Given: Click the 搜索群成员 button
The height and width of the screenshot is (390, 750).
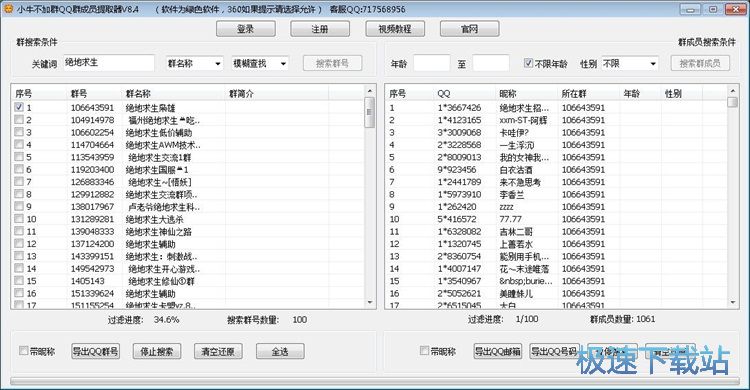Looking at the screenshot, I should pyautogui.click(x=700, y=63).
